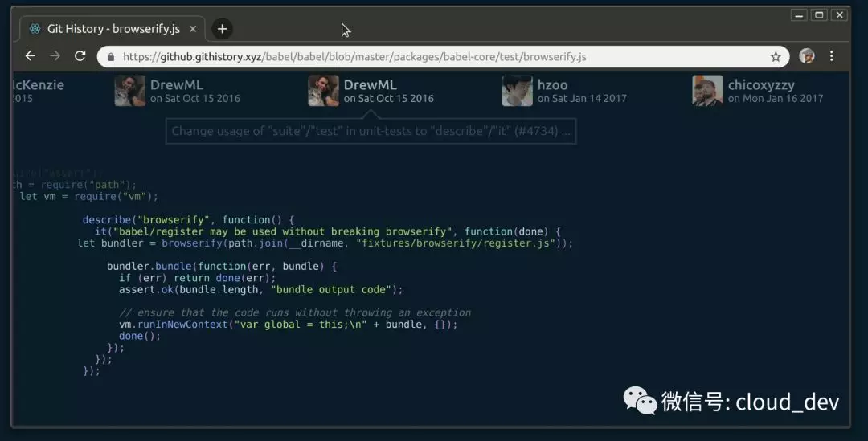Close the Git History tab

[193, 29]
